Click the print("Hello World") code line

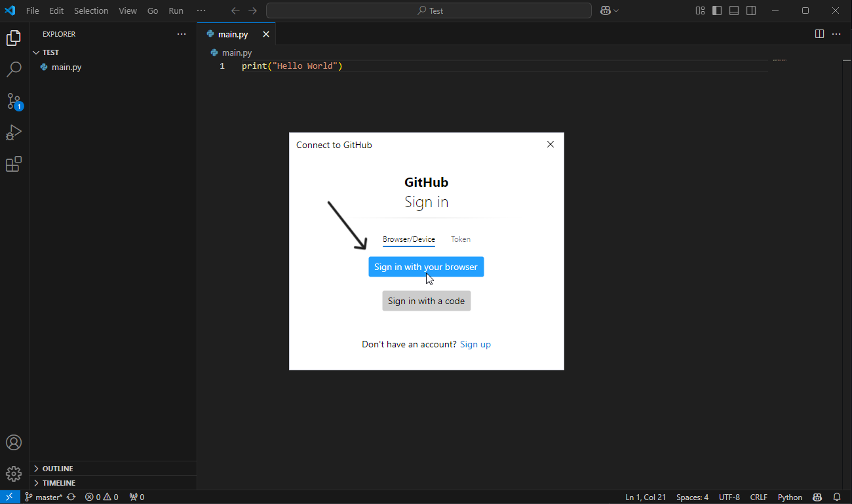(292, 66)
